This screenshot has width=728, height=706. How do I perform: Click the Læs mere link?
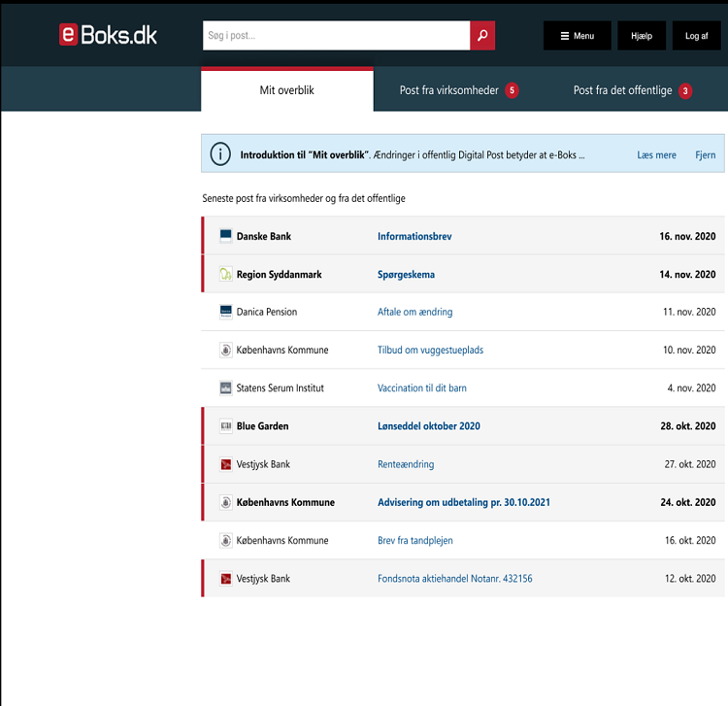(x=656, y=155)
